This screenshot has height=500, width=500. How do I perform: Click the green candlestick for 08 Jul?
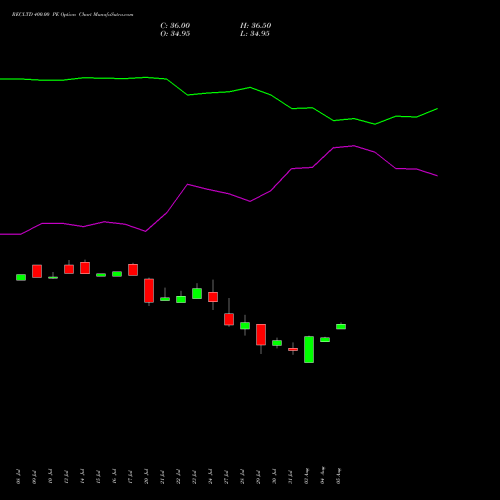point(21,277)
